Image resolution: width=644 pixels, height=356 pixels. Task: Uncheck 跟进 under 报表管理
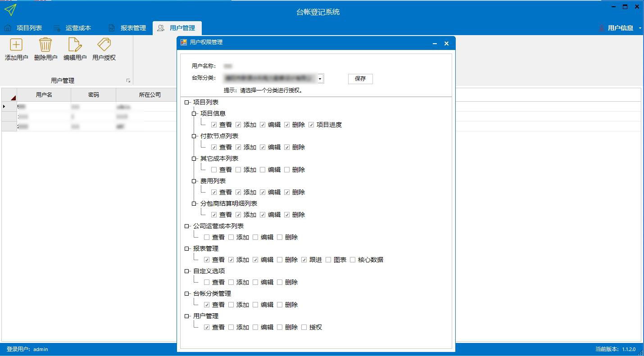304,260
